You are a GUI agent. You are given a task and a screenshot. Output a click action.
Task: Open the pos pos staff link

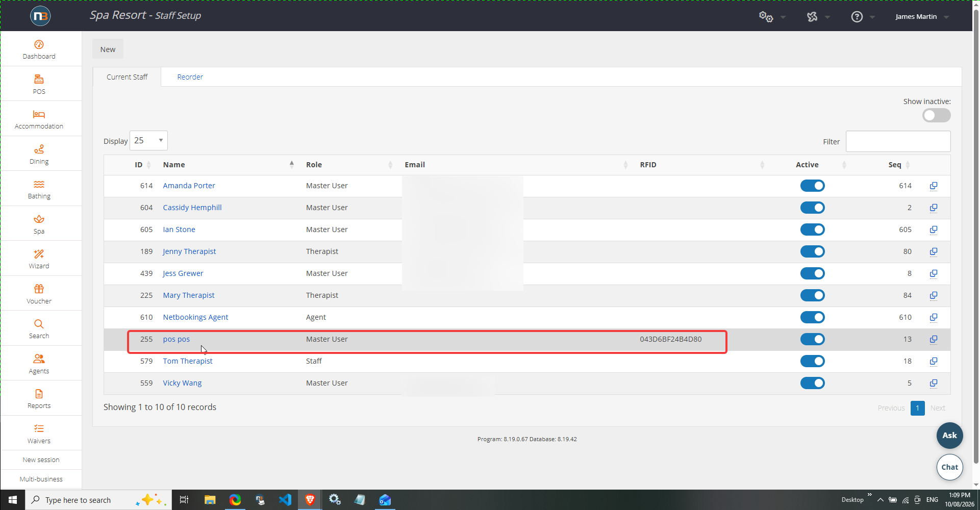coord(177,339)
